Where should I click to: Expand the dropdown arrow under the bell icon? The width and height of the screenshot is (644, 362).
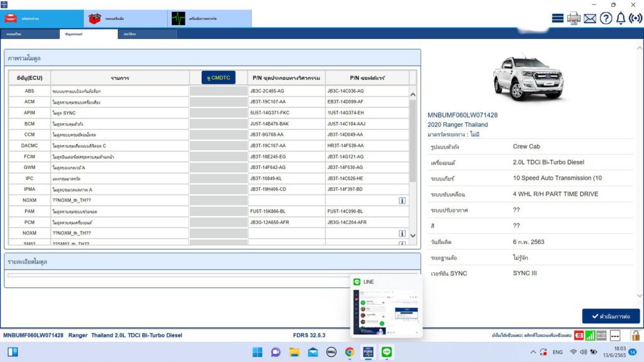pos(621,24)
